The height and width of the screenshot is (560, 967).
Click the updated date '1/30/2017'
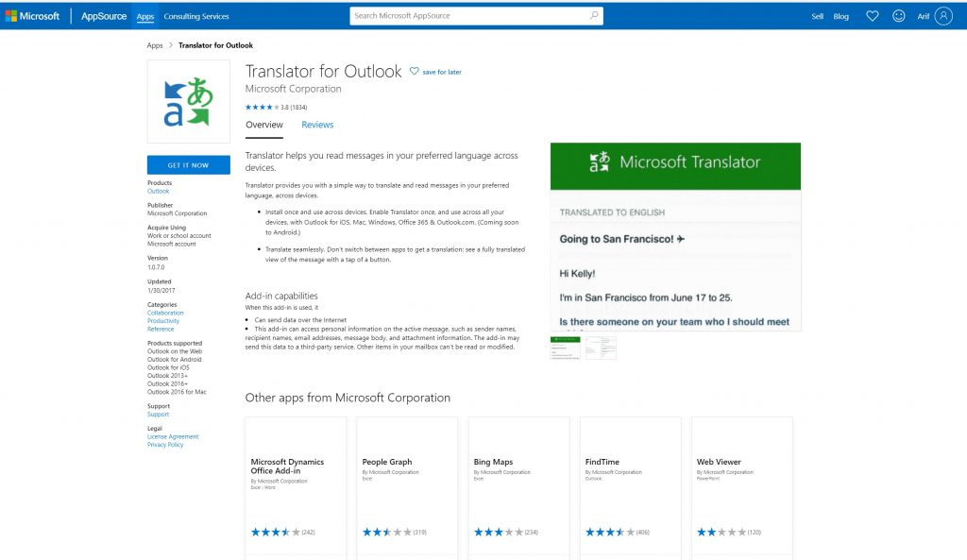(161, 291)
